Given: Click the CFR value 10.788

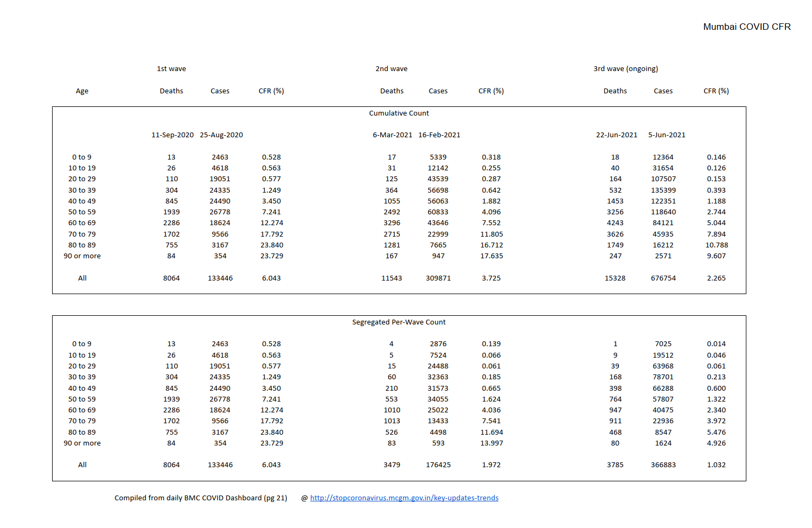Looking at the screenshot, I should pos(717,245).
